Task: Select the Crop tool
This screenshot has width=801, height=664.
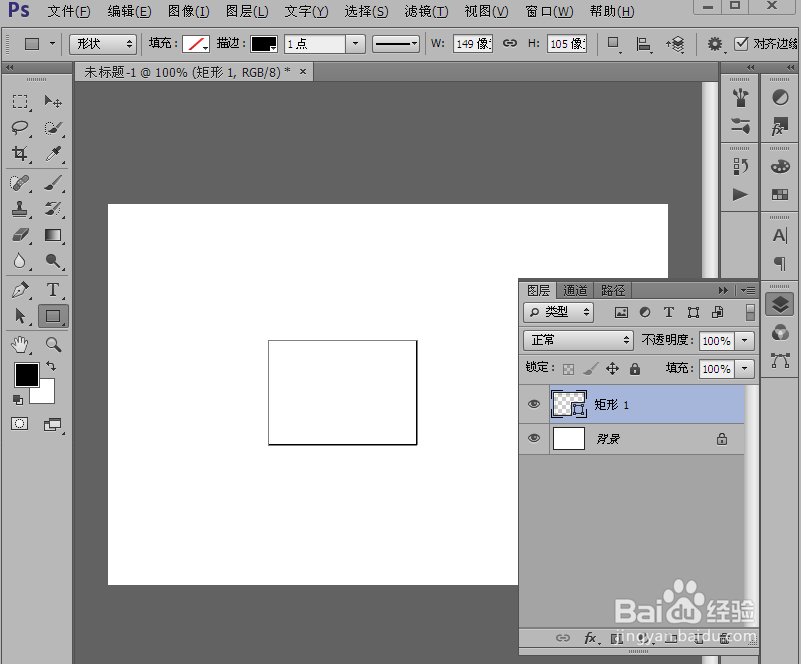Action: [20, 153]
